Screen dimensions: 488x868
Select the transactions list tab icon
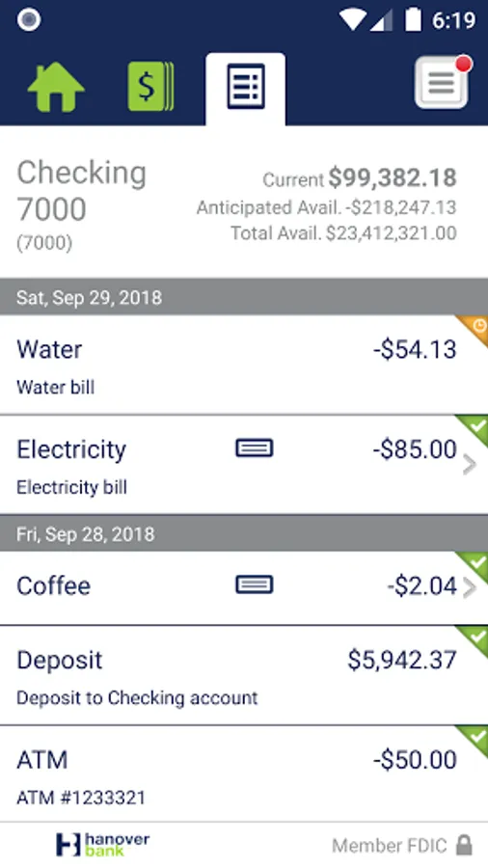pyautogui.click(x=246, y=87)
